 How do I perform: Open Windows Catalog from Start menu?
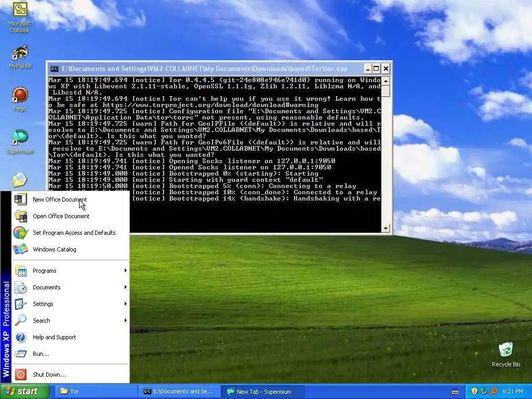71,249
